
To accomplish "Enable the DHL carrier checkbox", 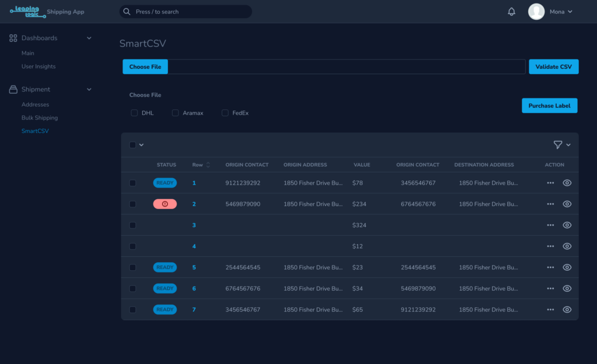I will pos(134,113).
